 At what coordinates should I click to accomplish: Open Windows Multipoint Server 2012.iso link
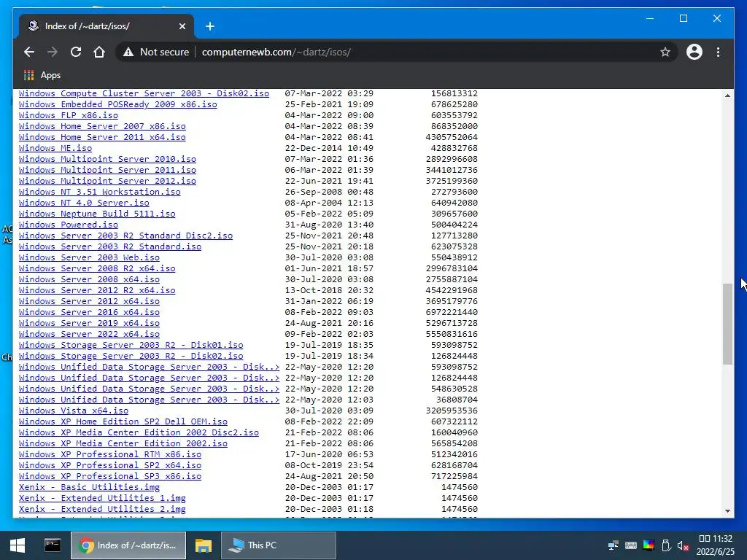[107, 181]
